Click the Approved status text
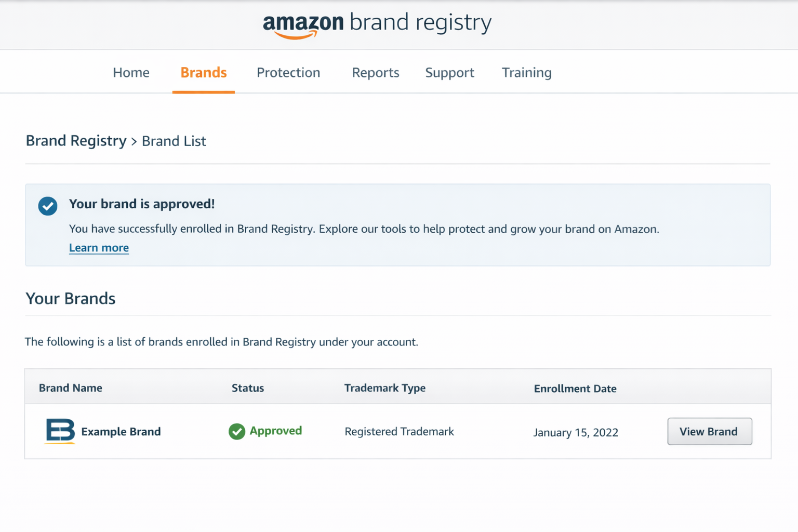 coord(275,431)
